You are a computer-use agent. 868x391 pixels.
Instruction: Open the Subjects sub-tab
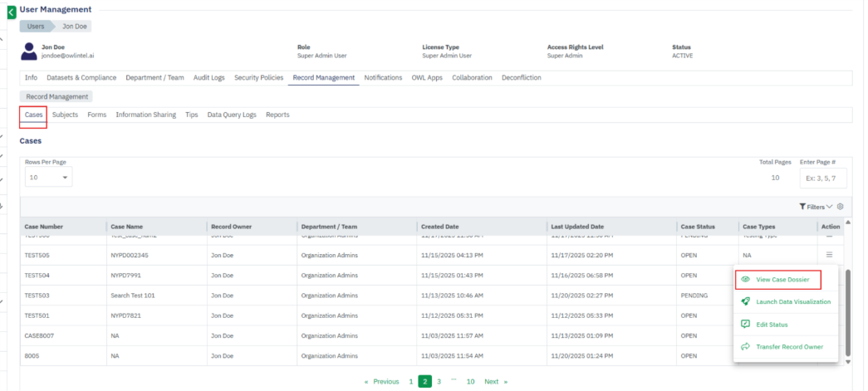point(66,115)
